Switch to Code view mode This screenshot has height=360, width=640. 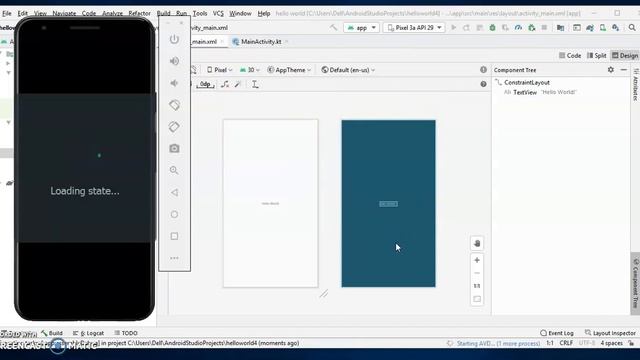click(x=570, y=56)
